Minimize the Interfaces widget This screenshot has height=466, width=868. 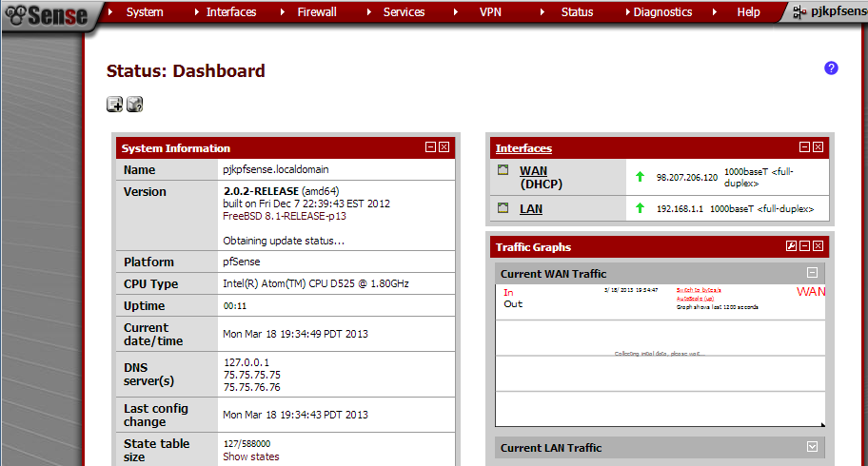click(x=805, y=147)
